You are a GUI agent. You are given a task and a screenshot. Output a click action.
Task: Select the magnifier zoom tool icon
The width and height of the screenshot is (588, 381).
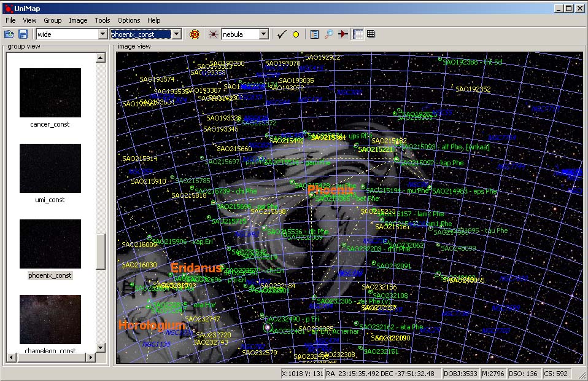pos(328,34)
